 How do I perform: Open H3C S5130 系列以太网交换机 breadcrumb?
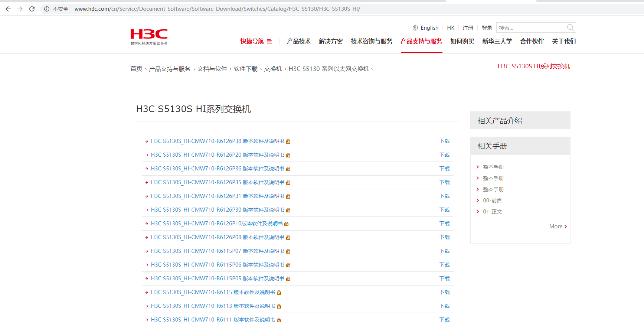click(x=329, y=69)
